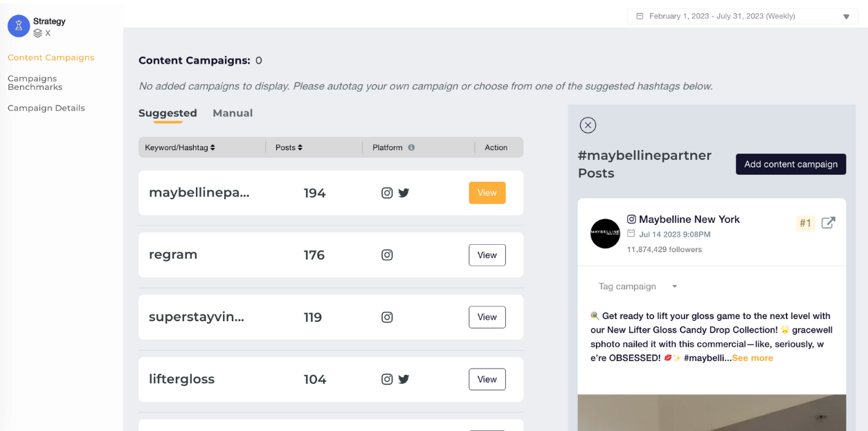Viewport: 868px width, 431px height.
Task: Click the superstayvin... hashtag text
Action: tap(197, 317)
